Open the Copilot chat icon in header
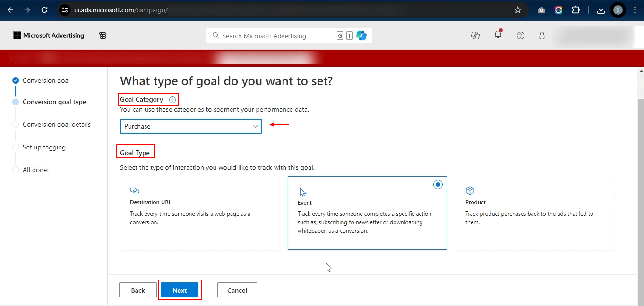Viewport: 644px width, 306px height. pyautogui.click(x=475, y=35)
